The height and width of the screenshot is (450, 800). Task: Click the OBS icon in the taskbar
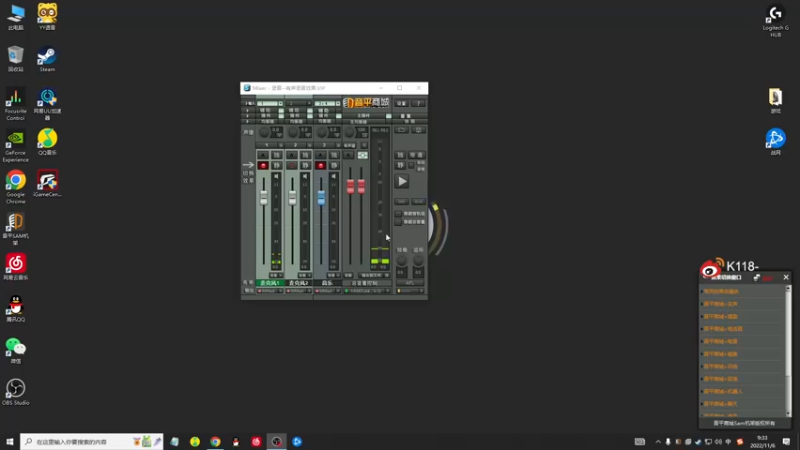tap(277, 441)
